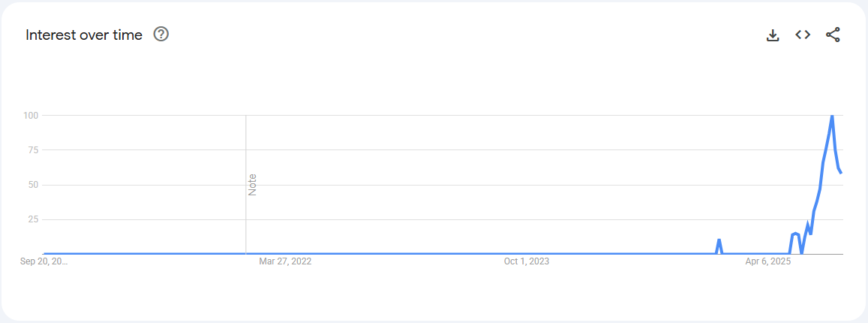Download the chart data as CSV
Viewport: 868px width, 323px height.
773,35
